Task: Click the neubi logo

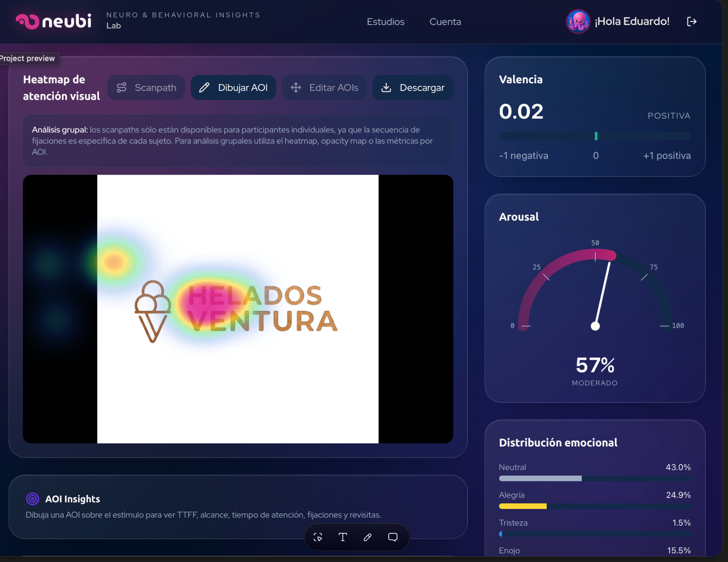Action: coord(53,21)
